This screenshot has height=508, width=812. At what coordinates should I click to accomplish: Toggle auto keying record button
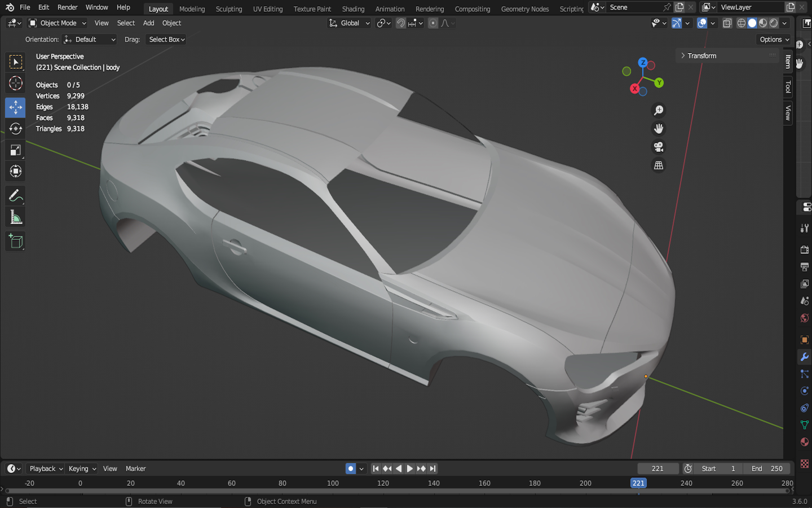point(351,468)
